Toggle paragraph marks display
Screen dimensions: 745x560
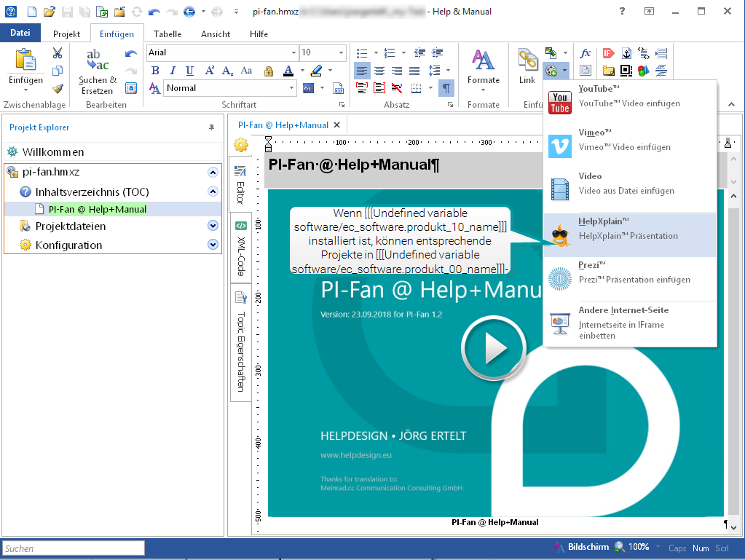(446, 88)
